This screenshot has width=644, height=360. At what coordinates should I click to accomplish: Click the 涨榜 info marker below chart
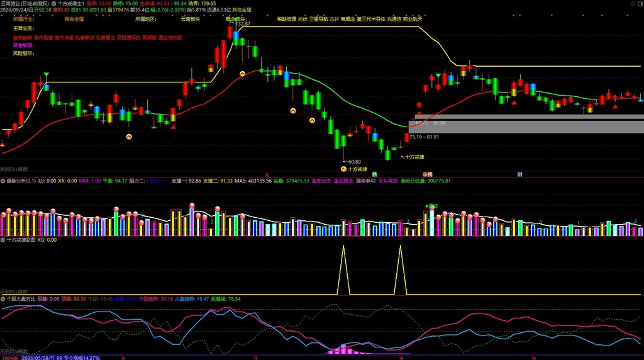tap(428, 175)
